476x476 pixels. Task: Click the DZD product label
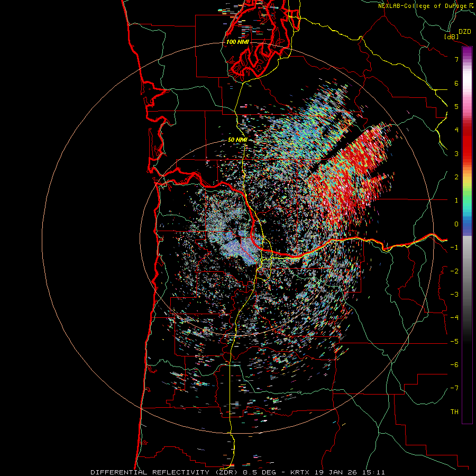465,32
